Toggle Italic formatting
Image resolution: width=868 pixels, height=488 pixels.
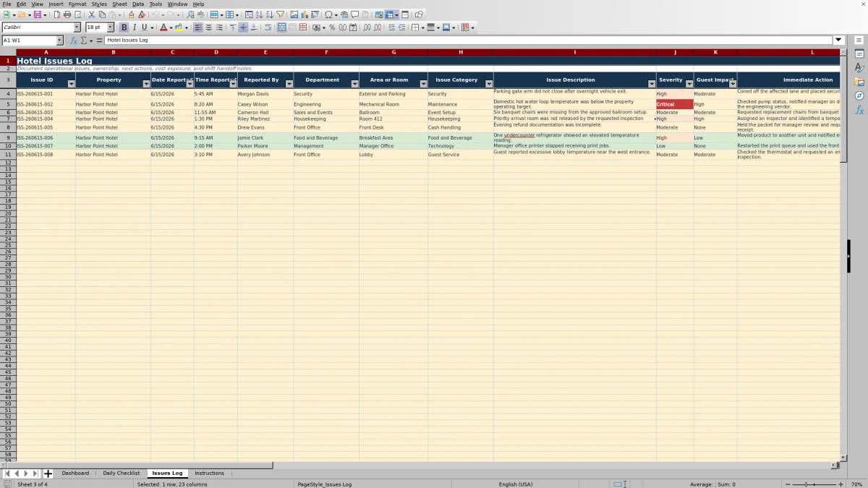[134, 27]
